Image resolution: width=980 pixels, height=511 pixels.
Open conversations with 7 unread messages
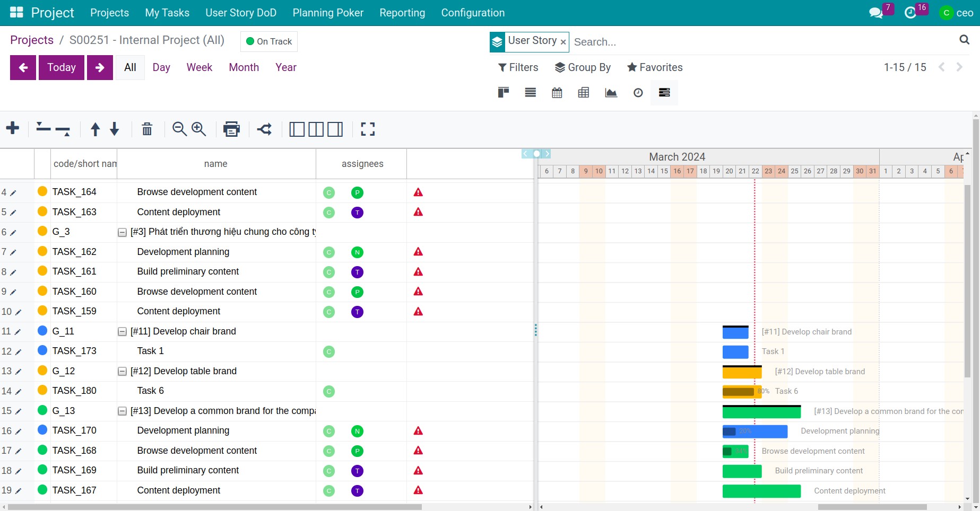coord(877,12)
